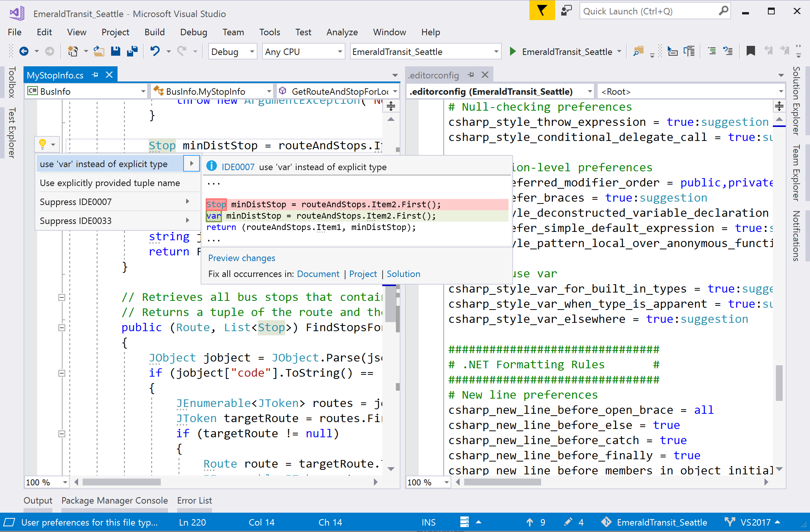This screenshot has height=532, width=810.
Task: Click 'Fix all occurrences in Project' link
Action: (x=363, y=274)
